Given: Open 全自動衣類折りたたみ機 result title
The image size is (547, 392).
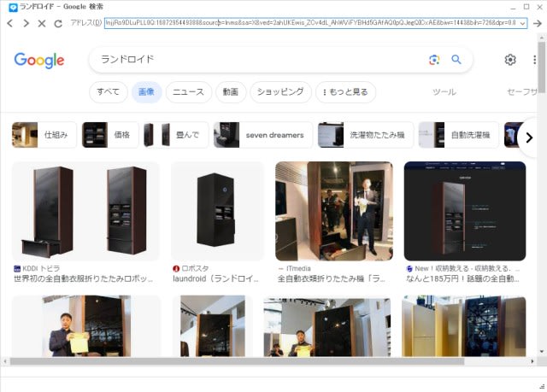Looking at the screenshot, I should point(332,278).
